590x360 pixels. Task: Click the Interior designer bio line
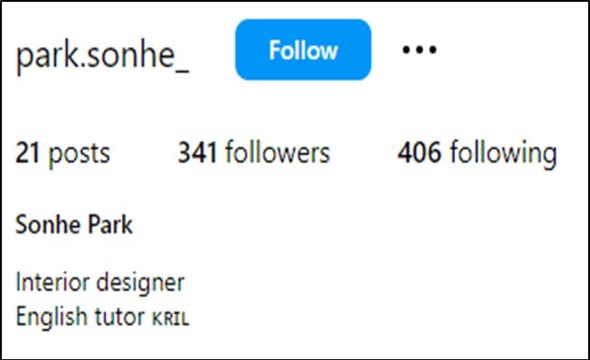click(100, 283)
